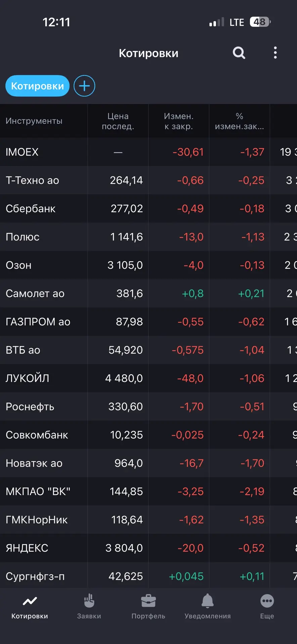Open the IMOEX index row
The width and height of the screenshot is (297, 644).
[148, 152]
